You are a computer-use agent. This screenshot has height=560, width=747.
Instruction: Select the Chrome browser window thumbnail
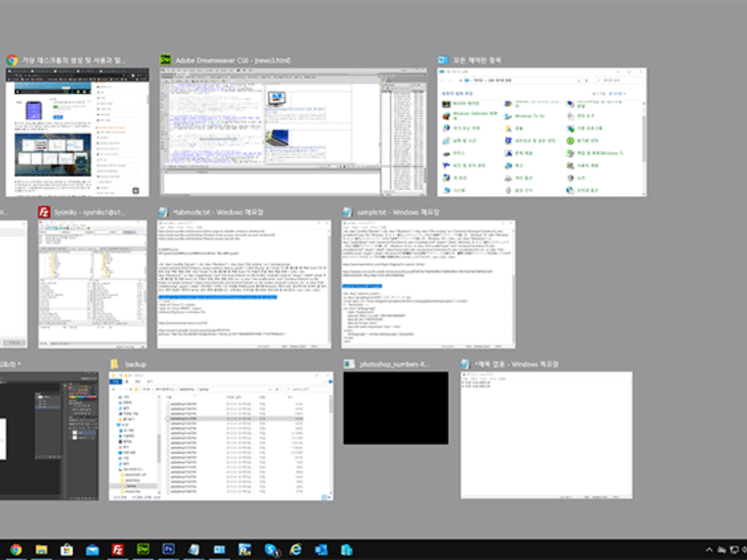(78, 132)
